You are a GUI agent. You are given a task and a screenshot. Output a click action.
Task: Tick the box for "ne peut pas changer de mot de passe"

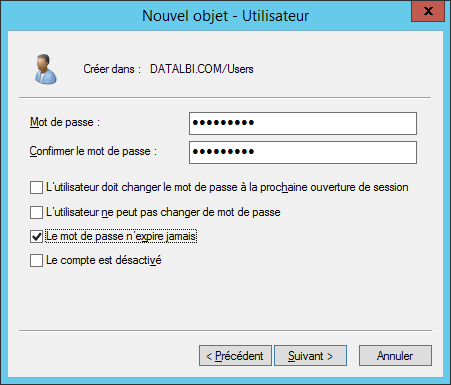pos(36,212)
